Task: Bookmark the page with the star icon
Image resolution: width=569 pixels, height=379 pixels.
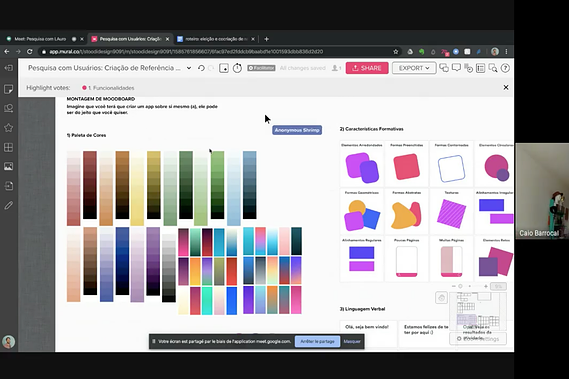Action: click(396, 52)
